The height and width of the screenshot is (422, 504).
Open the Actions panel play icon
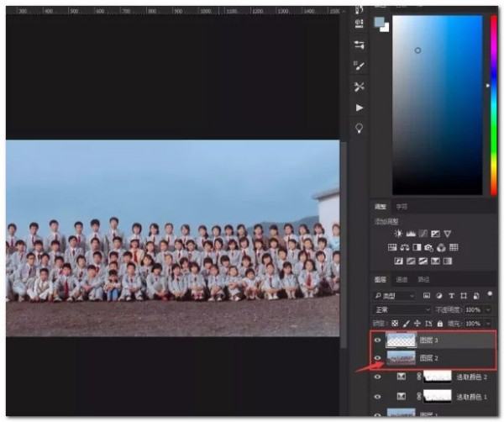(360, 108)
